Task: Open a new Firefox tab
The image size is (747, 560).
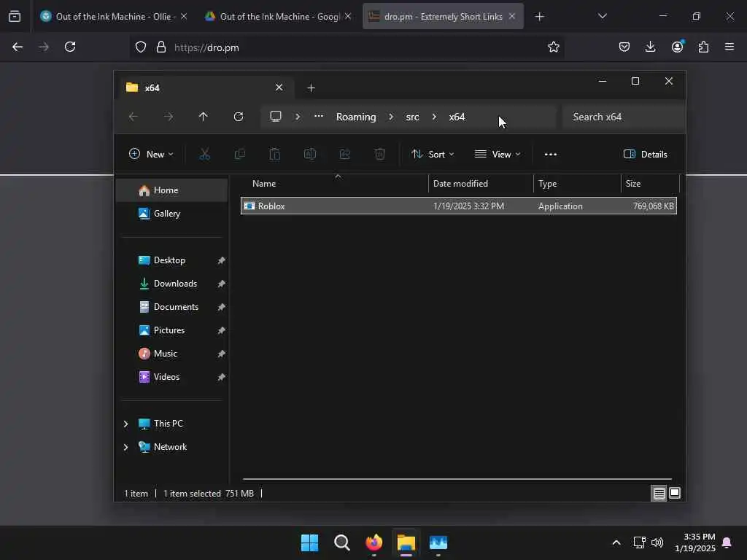Action: (x=539, y=17)
